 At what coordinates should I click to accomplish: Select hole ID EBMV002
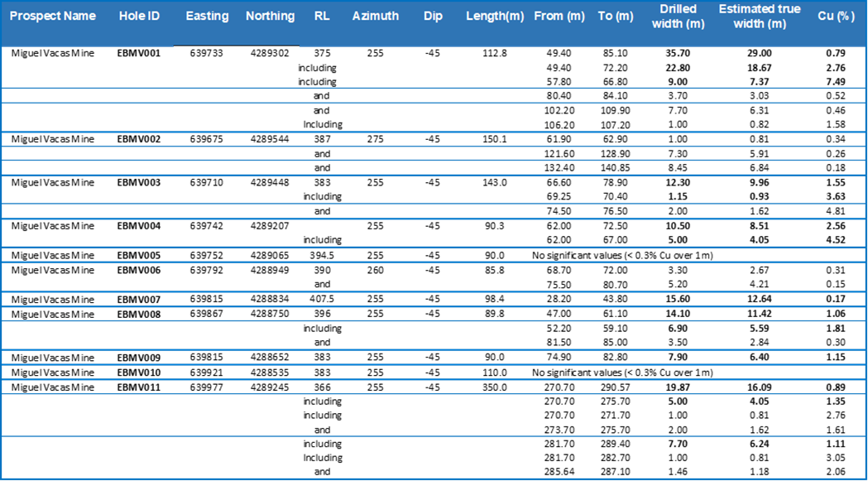coord(140,139)
